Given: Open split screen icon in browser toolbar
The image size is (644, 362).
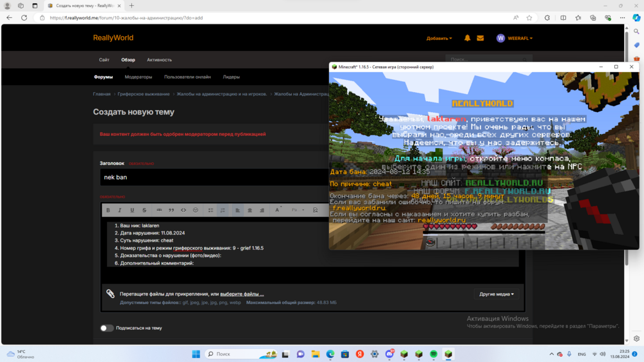Looking at the screenshot, I should tap(563, 17).
